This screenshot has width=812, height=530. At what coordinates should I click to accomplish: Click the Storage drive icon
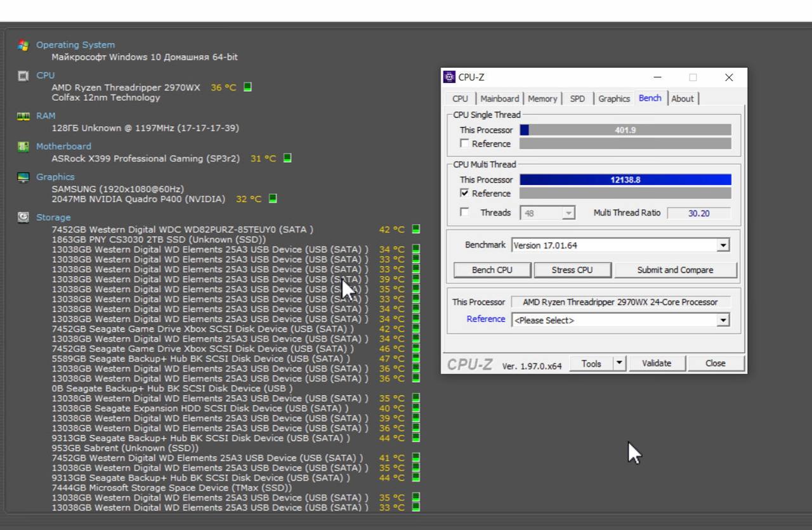(23, 217)
